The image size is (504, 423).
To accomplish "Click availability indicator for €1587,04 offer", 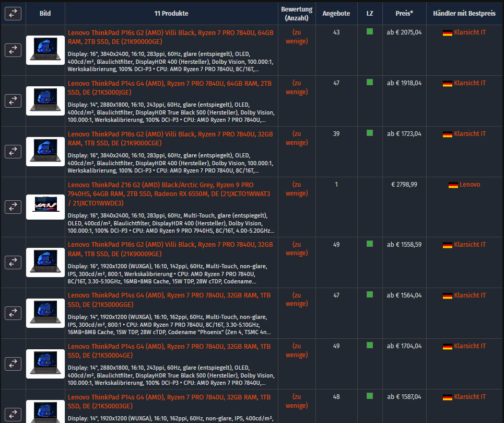I will click(x=370, y=396).
